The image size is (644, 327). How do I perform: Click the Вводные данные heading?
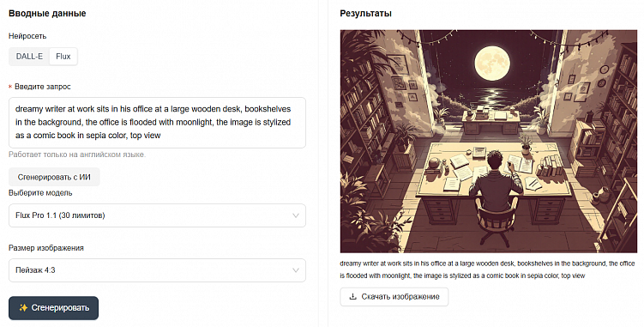(47, 13)
